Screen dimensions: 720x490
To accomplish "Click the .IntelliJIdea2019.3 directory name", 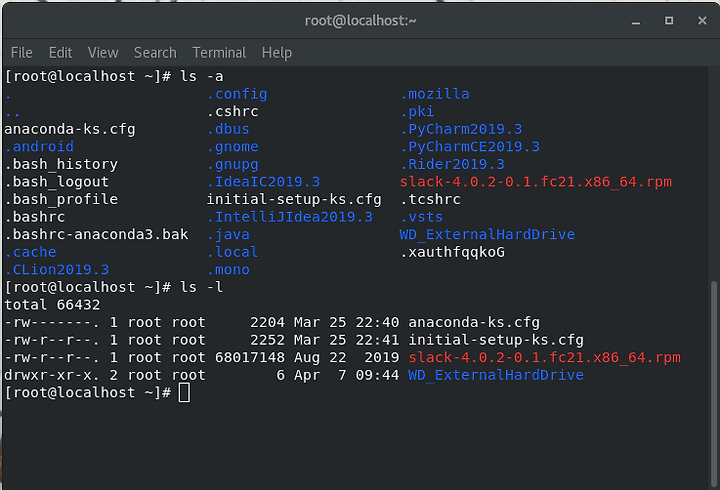I will click(x=290, y=217).
